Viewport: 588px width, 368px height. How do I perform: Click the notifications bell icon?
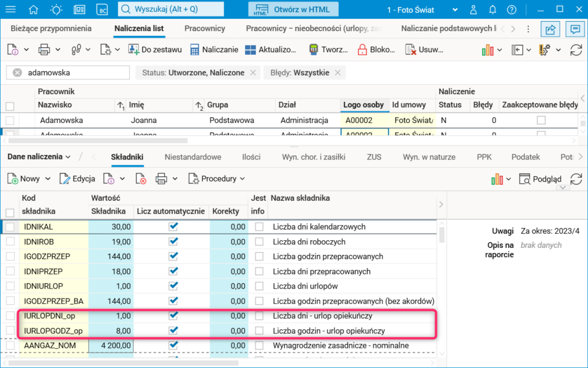(493, 10)
